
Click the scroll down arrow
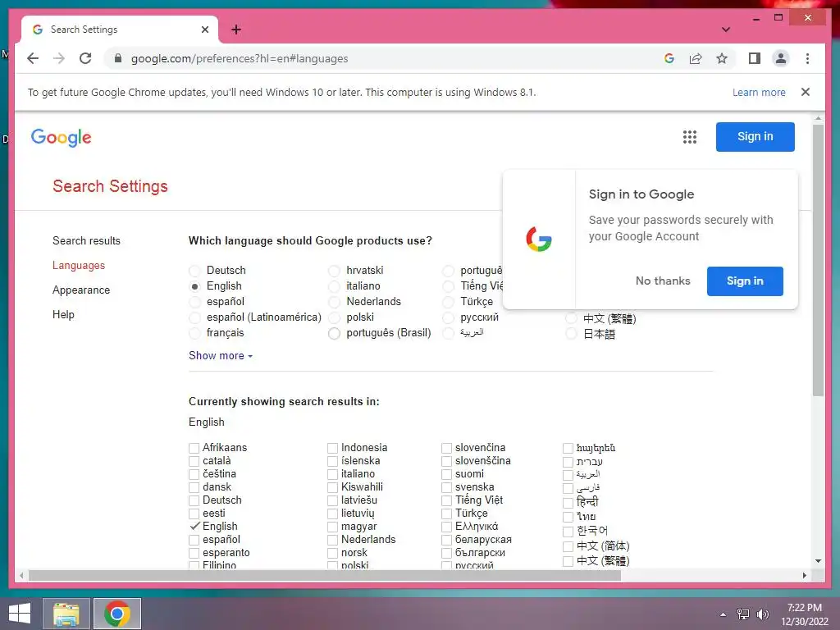818,561
